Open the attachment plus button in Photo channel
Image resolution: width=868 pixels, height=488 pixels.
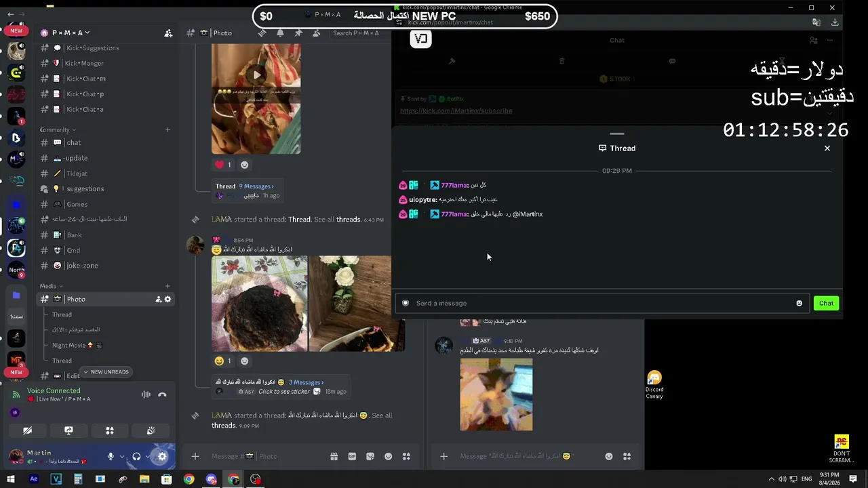[x=195, y=456]
